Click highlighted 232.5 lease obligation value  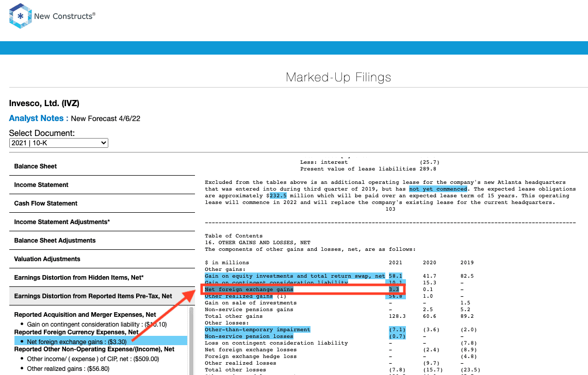(x=278, y=196)
